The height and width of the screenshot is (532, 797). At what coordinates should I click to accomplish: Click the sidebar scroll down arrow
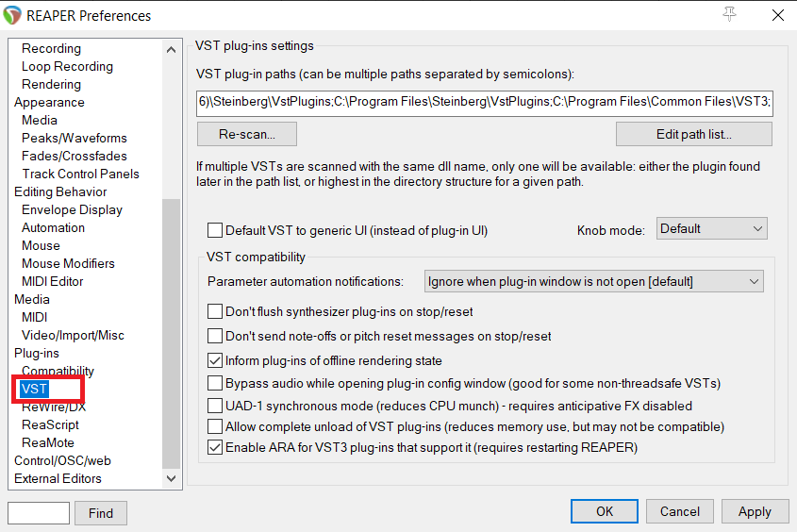pyautogui.click(x=172, y=478)
